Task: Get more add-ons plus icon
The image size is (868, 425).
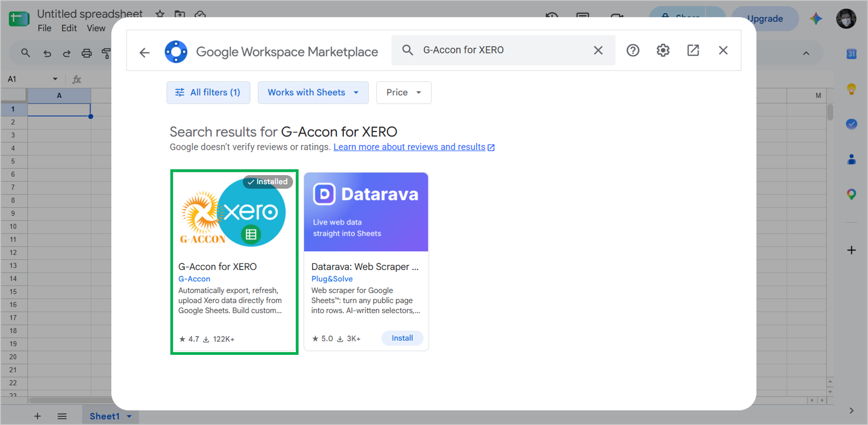Action: pos(852,250)
